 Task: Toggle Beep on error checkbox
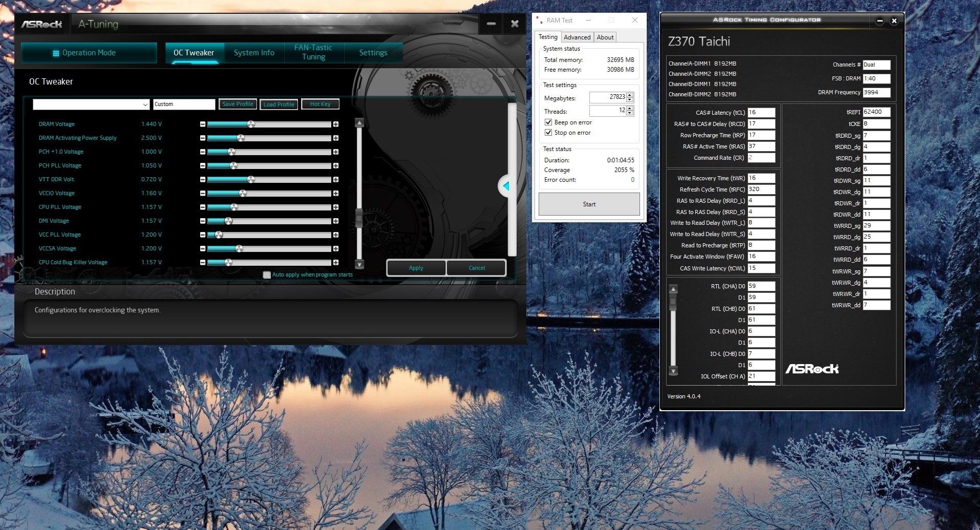[x=548, y=122]
